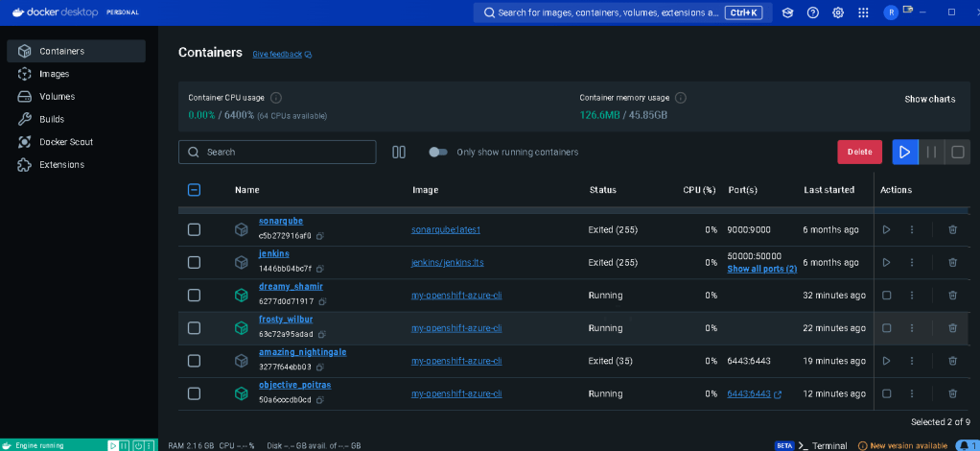Click the info icon beside Container CPU usage

click(275, 98)
